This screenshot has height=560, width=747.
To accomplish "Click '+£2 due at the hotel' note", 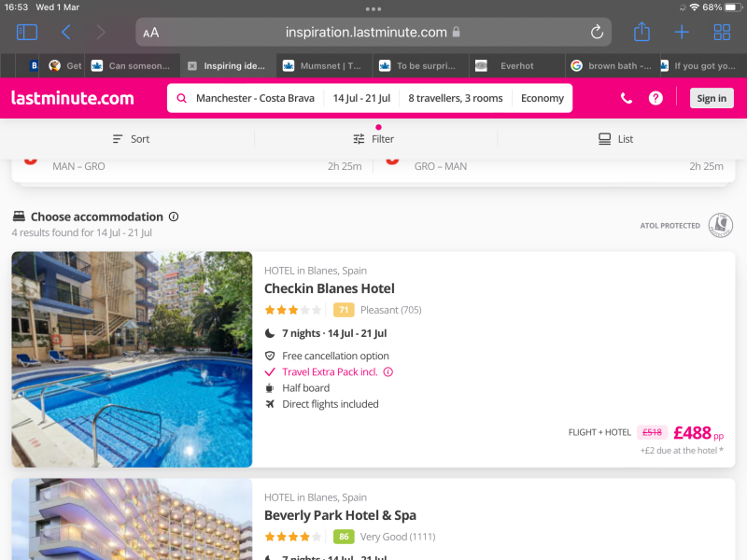I will pos(682,451).
